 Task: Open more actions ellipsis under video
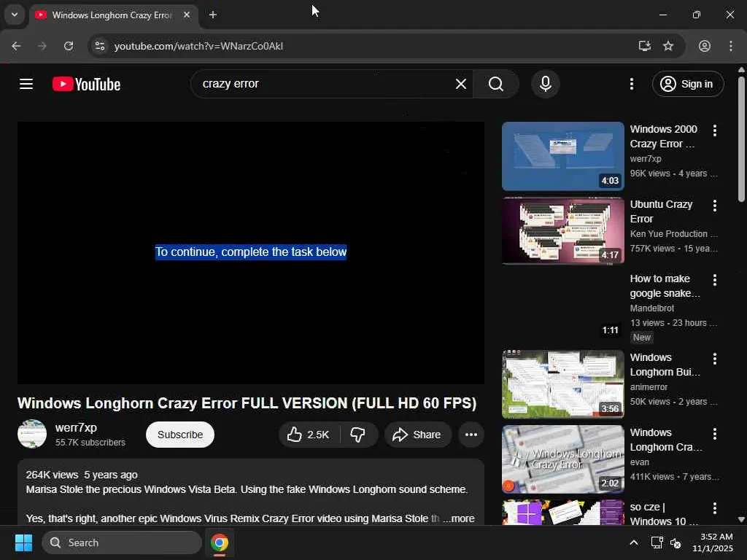(471, 435)
